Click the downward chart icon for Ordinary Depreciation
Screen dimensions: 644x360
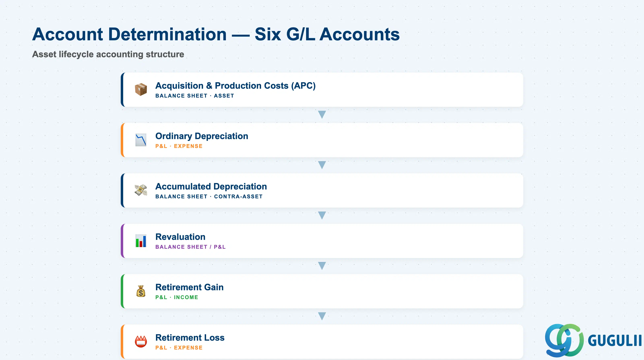pyautogui.click(x=141, y=140)
